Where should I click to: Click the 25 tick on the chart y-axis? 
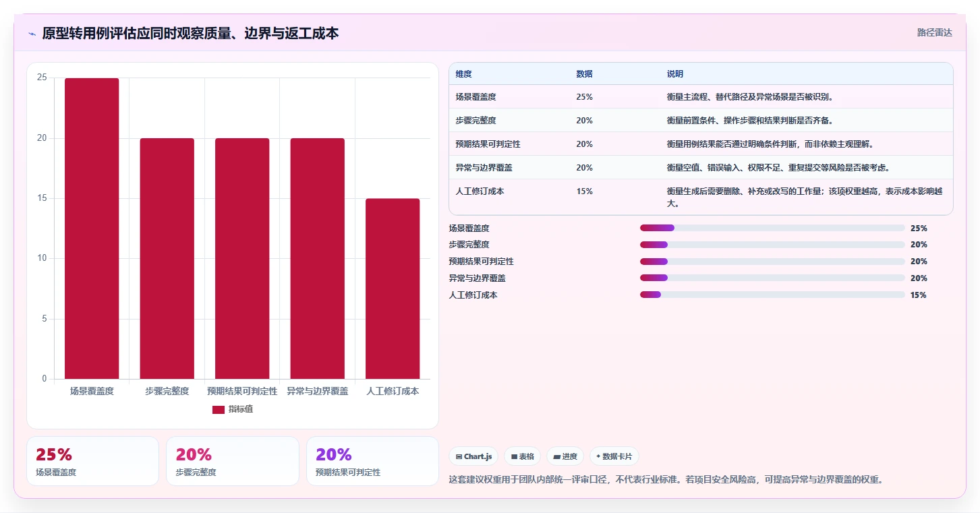point(42,78)
